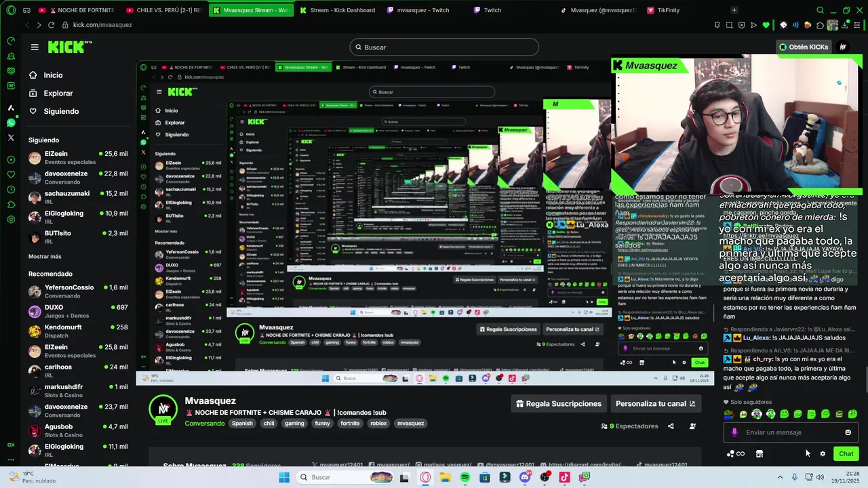Click the Mvaasquez channel avatar
868x488 pixels.
(163, 408)
